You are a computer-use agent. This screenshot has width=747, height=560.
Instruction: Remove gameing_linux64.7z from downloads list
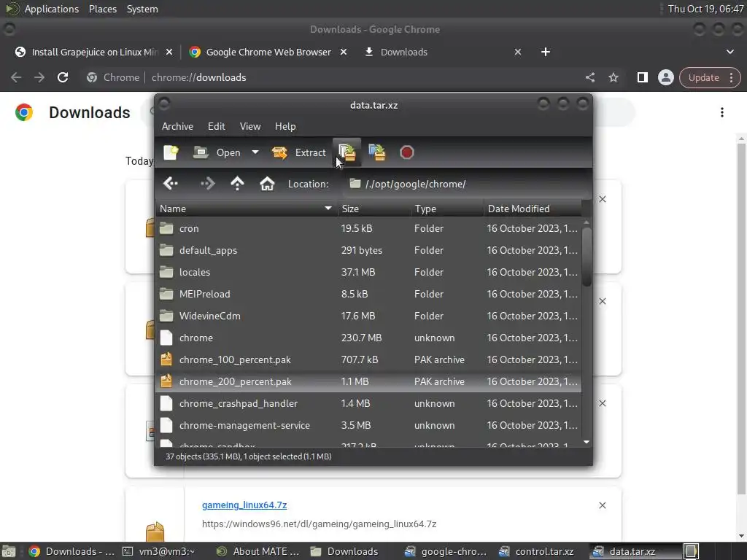click(x=602, y=505)
